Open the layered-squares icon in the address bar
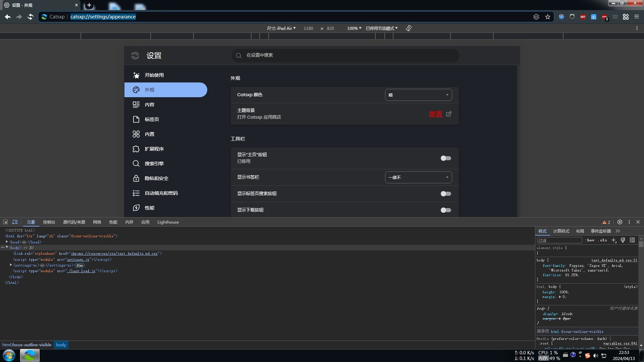This screenshot has height=362, width=644. pos(536,17)
